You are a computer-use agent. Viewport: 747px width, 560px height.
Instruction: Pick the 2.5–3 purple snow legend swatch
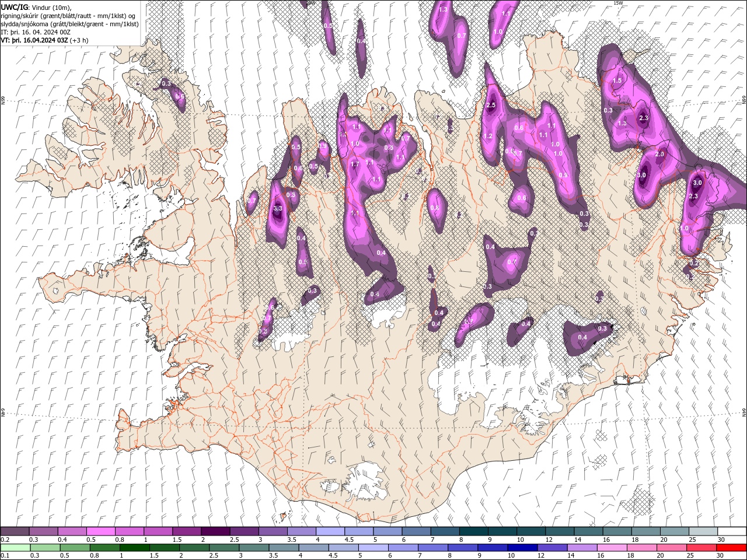tap(244, 531)
